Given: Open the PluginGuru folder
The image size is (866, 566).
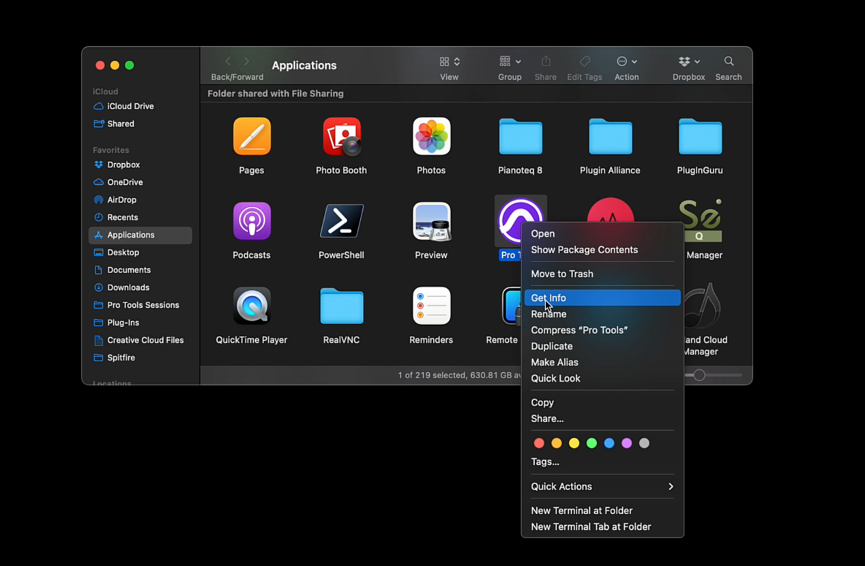Looking at the screenshot, I should (700, 136).
